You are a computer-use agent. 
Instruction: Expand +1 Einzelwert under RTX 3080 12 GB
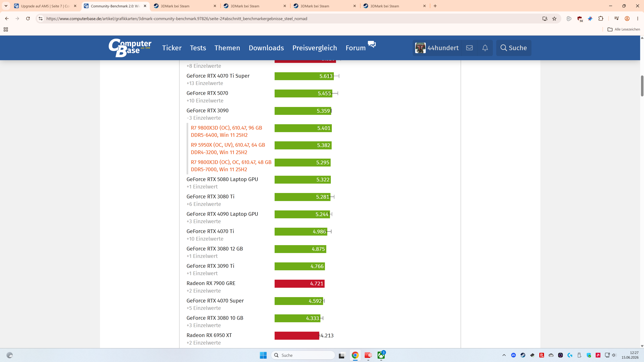point(202,256)
